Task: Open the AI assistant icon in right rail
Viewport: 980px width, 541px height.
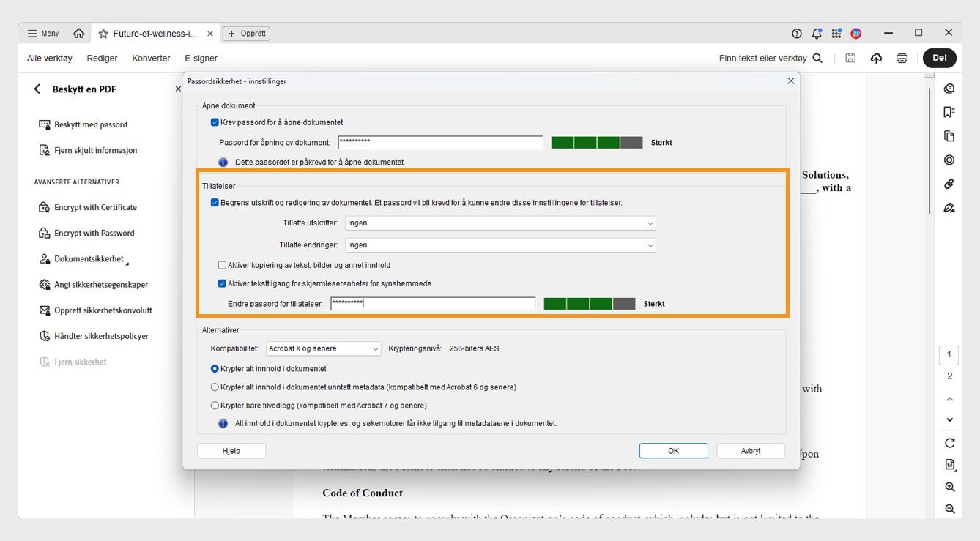Action: click(x=949, y=89)
